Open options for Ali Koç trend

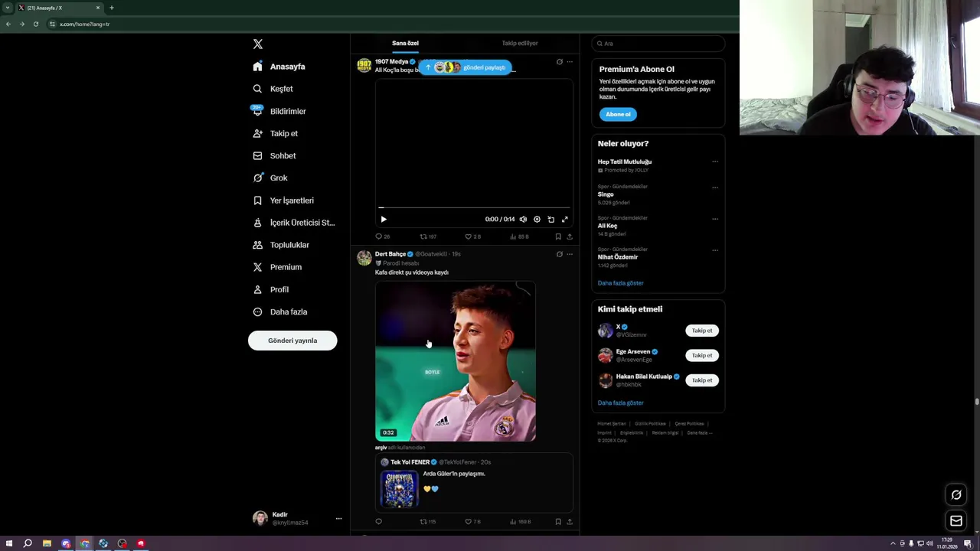pyautogui.click(x=715, y=219)
